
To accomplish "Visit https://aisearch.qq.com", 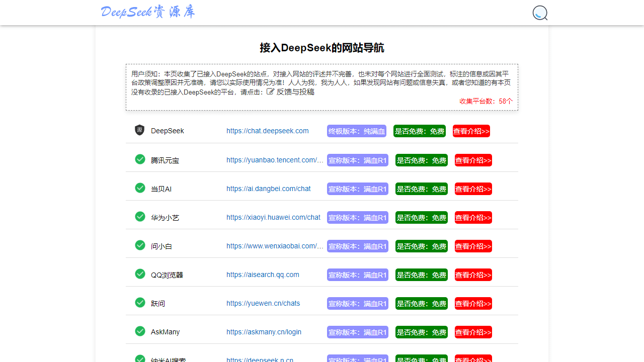I will (263, 275).
